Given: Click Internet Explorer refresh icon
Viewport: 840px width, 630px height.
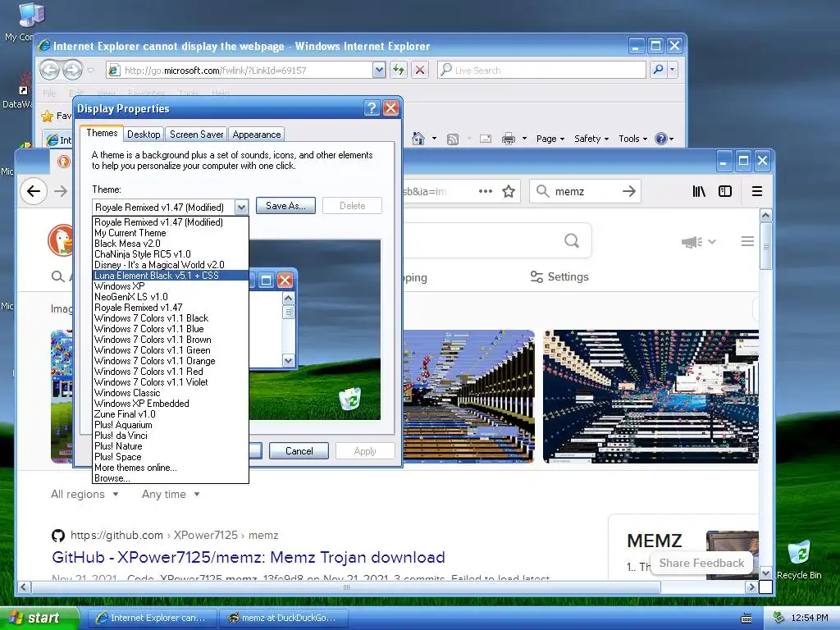Looking at the screenshot, I should coord(399,70).
